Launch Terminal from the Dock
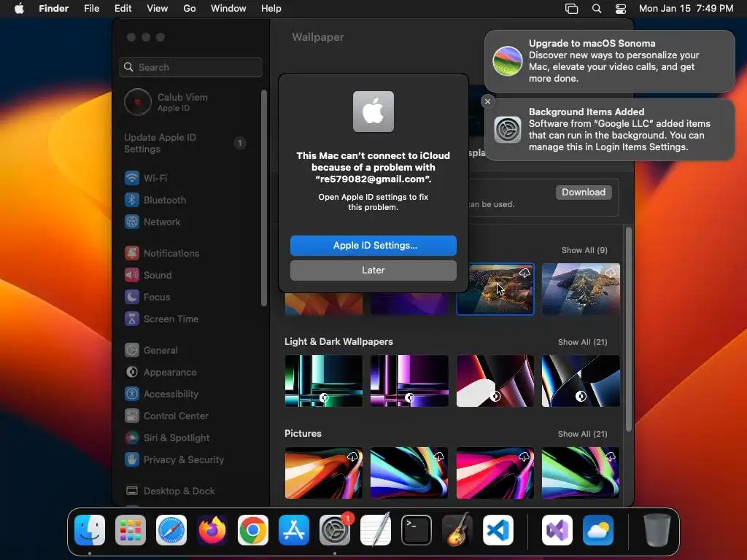The image size is (747, 560). pyautogui.click(x=417, y=530)
